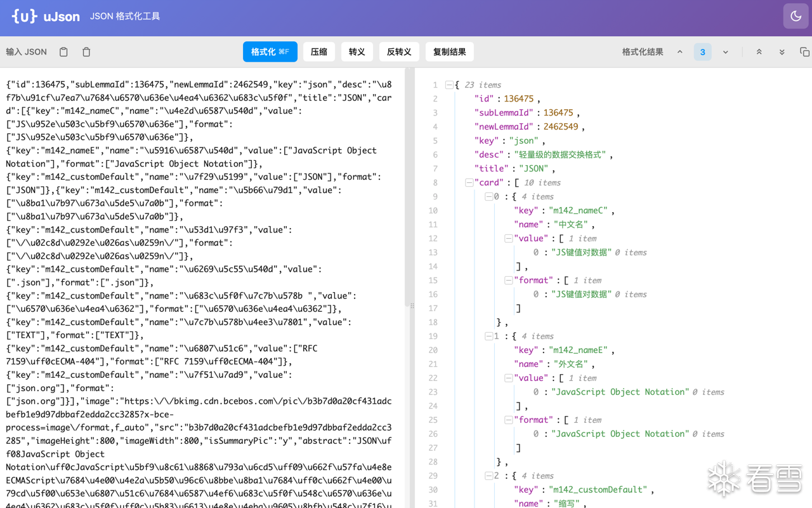The image size is (812, 508).
Task: Select the desc value "轻量级的数据交换格式"
Action: tap(560, 155)
